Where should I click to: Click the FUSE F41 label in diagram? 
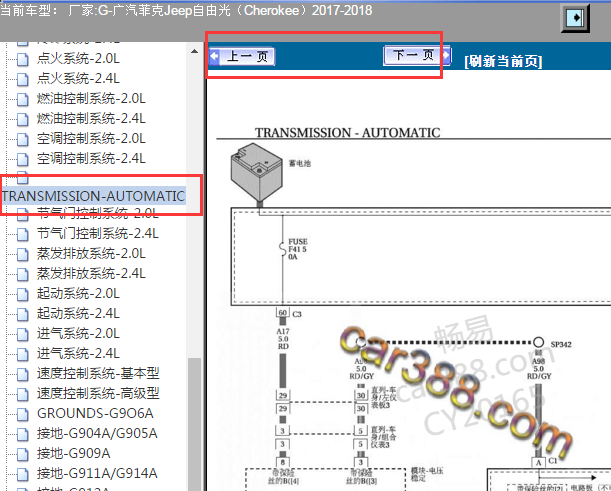coord(297,249)
